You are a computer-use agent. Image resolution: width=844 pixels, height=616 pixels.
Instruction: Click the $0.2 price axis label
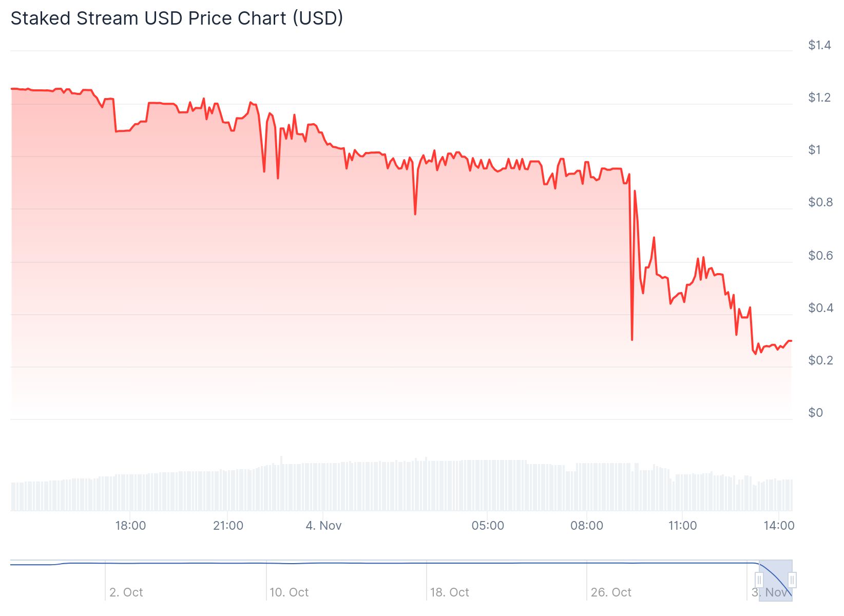(x=820, y=360)
